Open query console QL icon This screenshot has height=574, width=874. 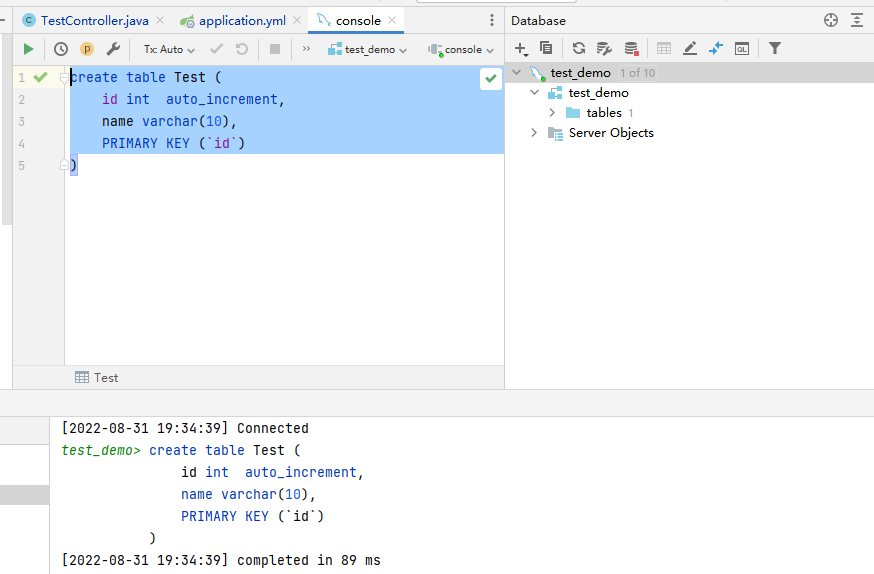[742, 48]
